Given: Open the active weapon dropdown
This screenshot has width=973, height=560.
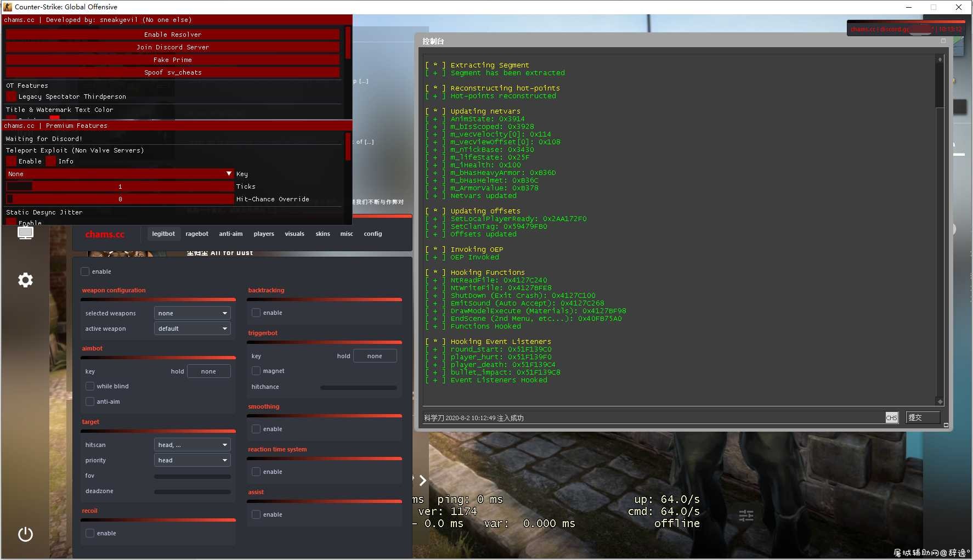Looking at the screenshot, I should pos(192,329).
